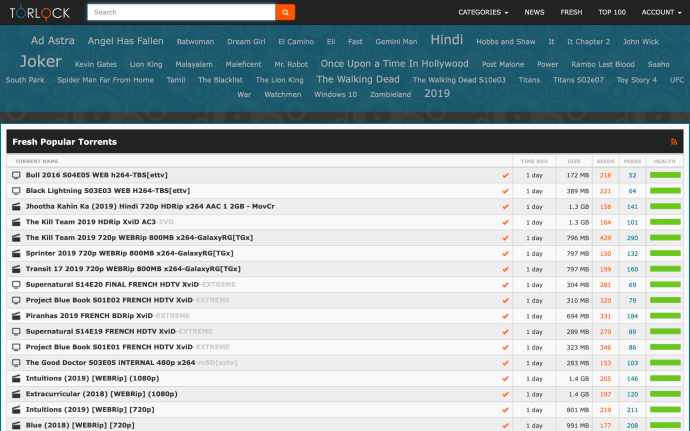This screenshot has height=431, width=690.
Task: Open the Account dropdown menu
Action: pos(660,12)
